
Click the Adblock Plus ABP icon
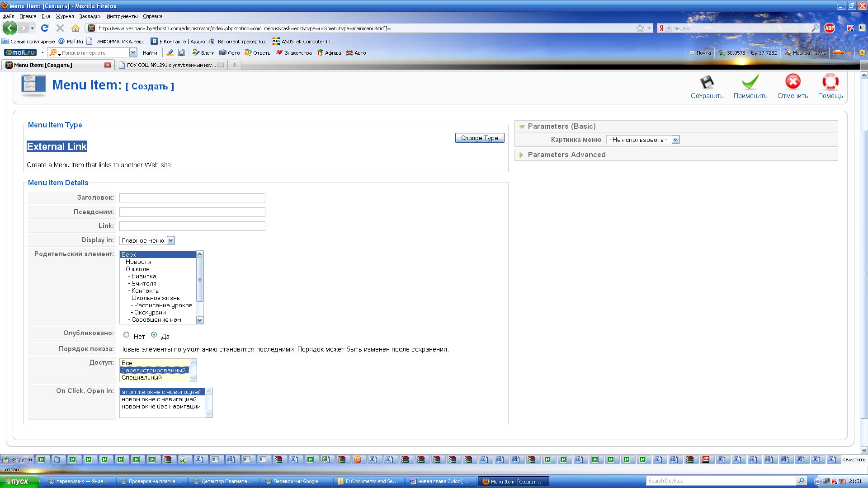pos(829,28)
